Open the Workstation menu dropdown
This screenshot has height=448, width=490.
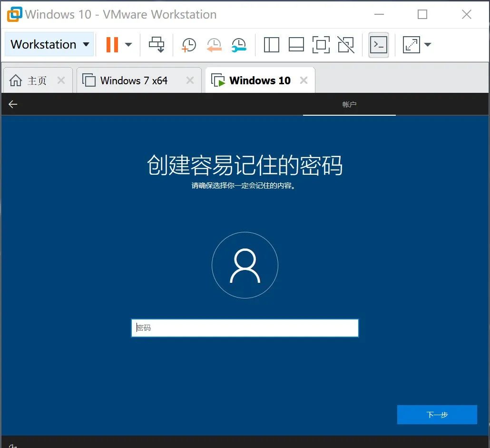49,44
